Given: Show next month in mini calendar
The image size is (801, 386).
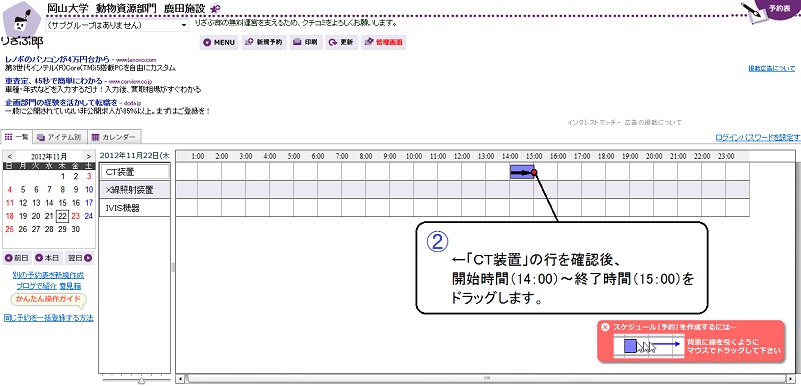Looking at the screenshot, I should [x=88, y=156].
